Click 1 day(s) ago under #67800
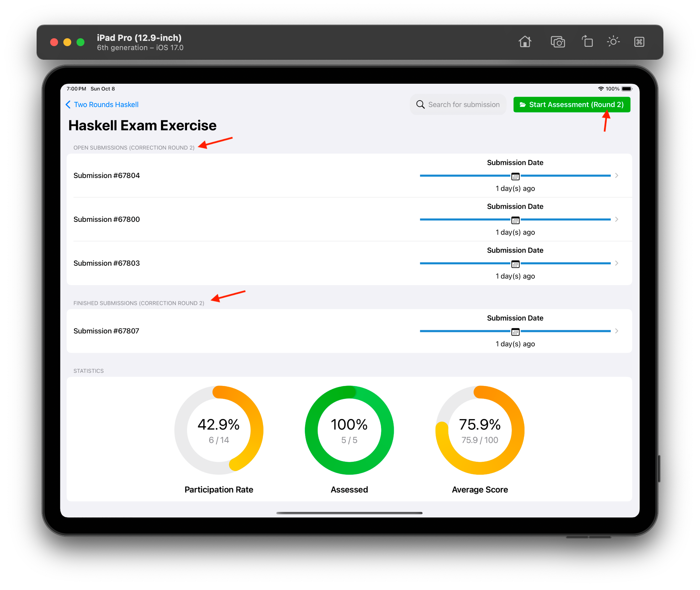Image resolution: width=700 pixels, height=590 pixels. [x=515, y=232]
